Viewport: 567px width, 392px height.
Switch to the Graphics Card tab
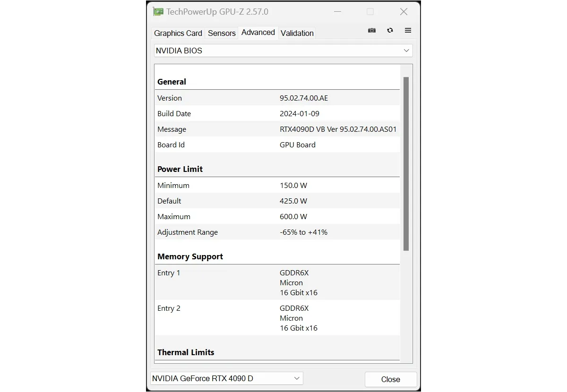tap(178, 33)
